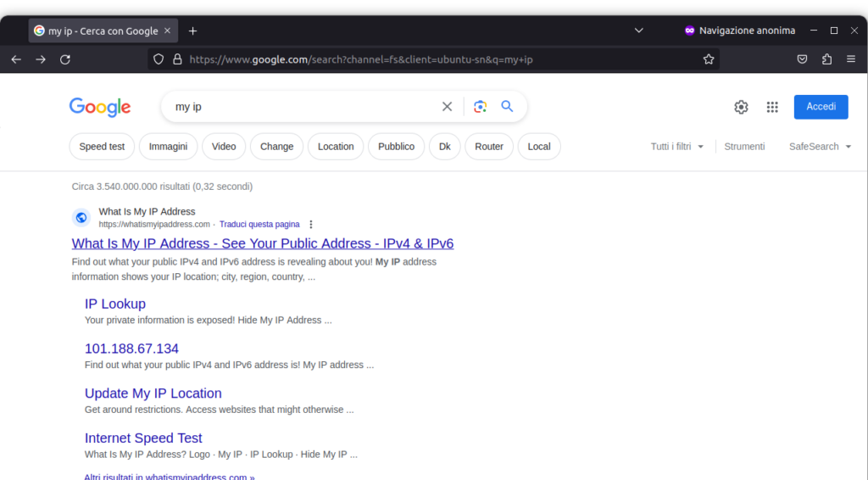868x480 pixels.
Task: Open the Strumenti tools option
Action: [744, 147]
